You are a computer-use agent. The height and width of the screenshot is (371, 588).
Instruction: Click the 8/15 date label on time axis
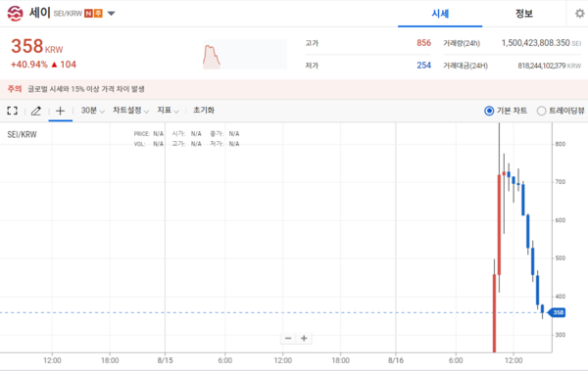(x=165, y=360)
